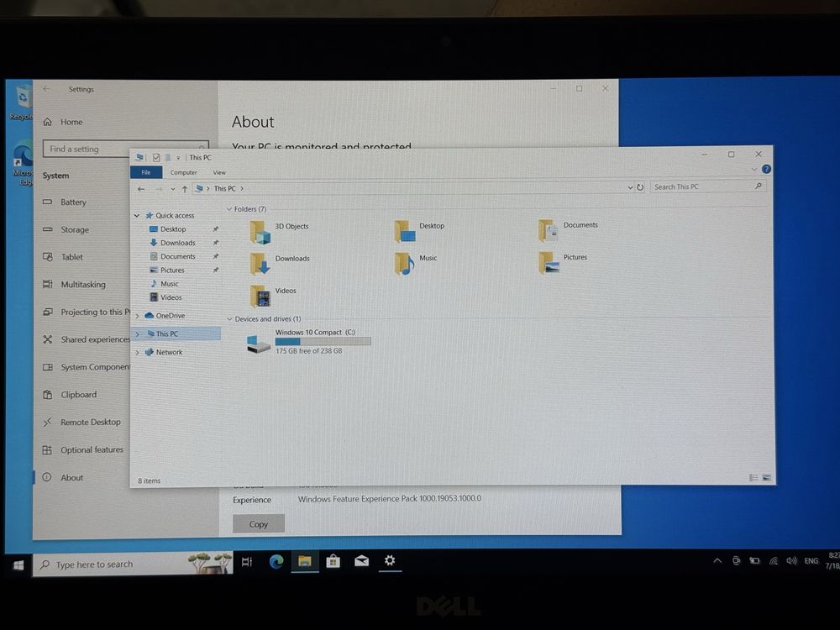Expand This PC node in navigation pane
840x630 pixels.
point(137,334)
